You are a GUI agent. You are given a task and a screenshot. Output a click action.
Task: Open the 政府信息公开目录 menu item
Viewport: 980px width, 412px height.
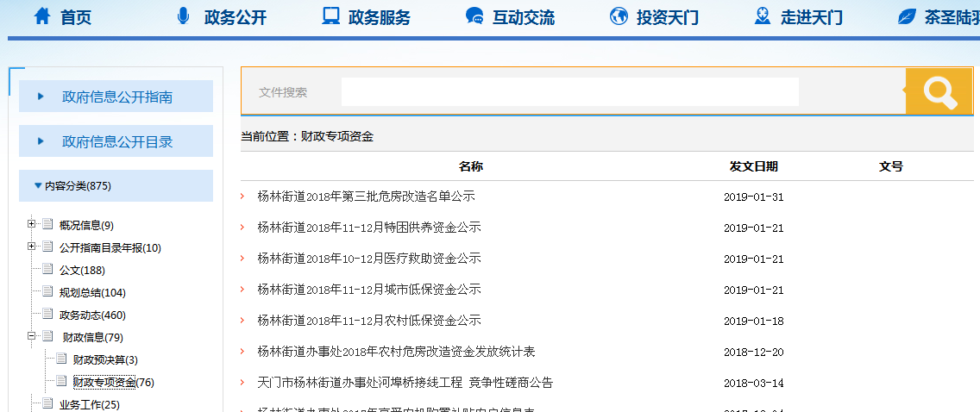pyautogui.click(x=116, y=141)
